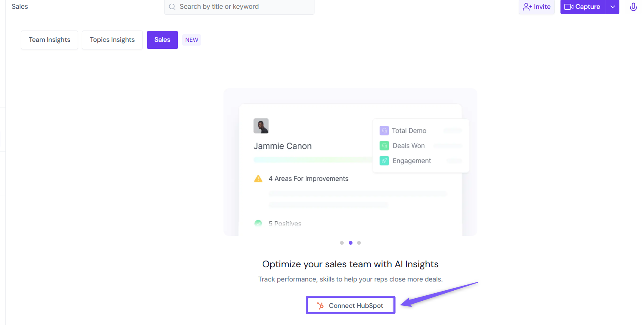Click the video camera icon on Capture

point(569,7)
